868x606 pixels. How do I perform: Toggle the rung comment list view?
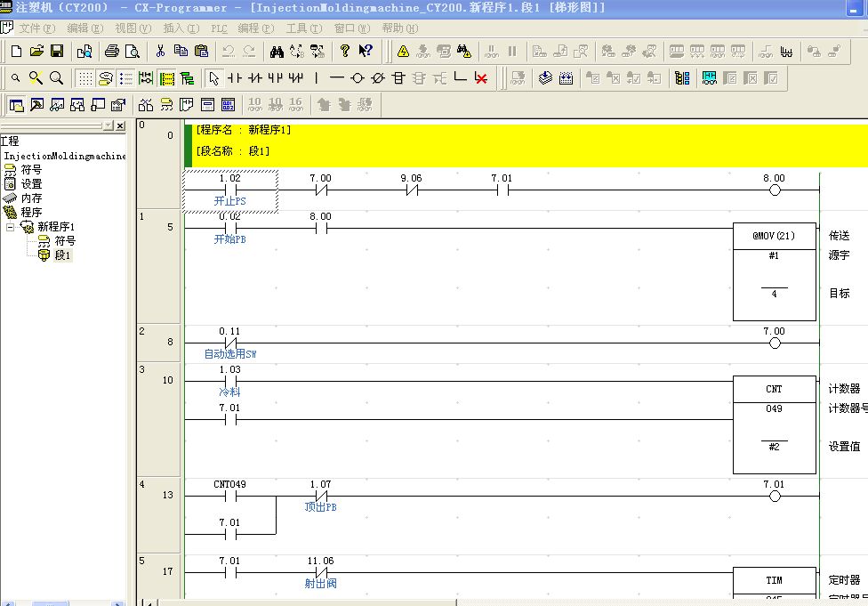click(125, 78)
